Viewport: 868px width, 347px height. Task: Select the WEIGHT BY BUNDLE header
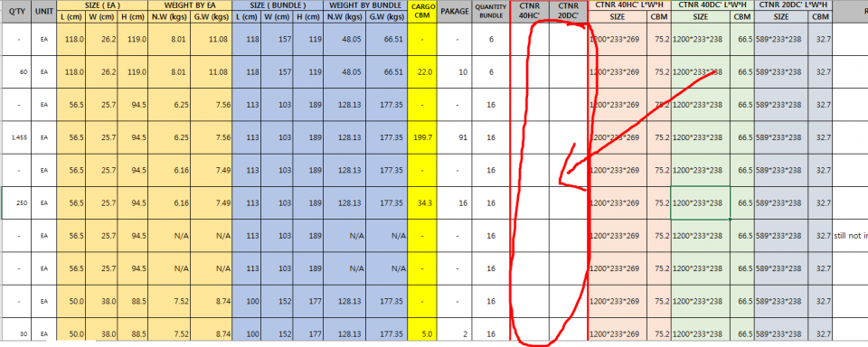pos(365,5)
